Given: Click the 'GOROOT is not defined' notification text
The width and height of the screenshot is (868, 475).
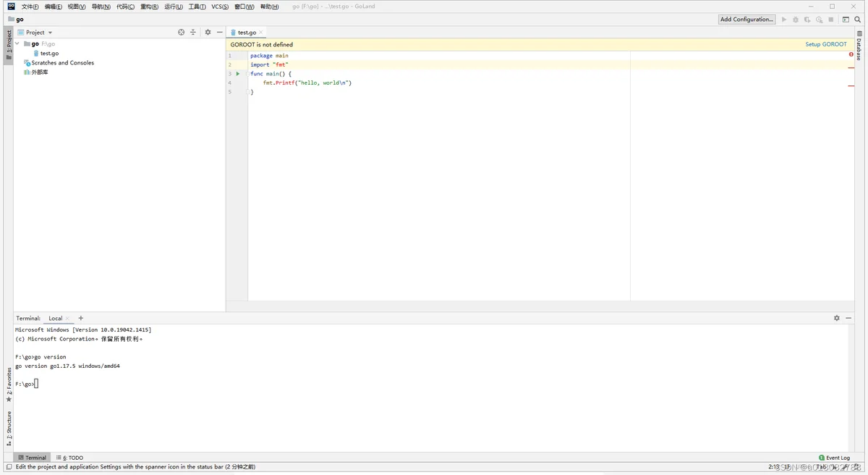Looking at the screenshot, I should 262,44.
